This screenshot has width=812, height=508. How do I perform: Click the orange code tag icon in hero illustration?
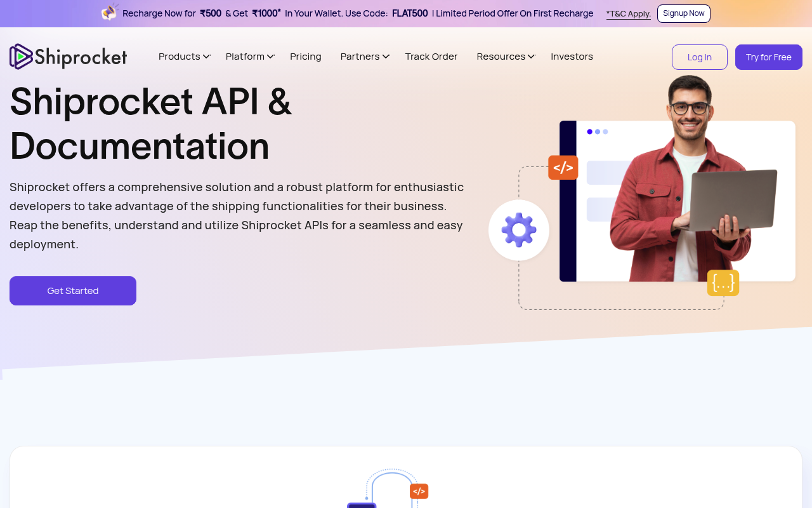point(563,168)
